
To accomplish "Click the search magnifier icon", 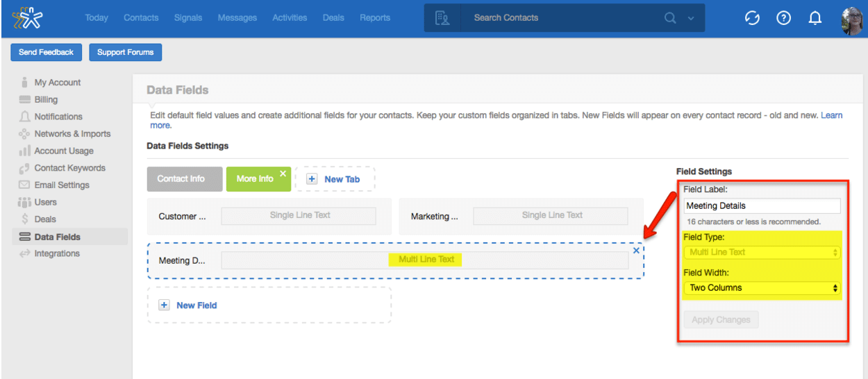I will (x=670, y=18).
